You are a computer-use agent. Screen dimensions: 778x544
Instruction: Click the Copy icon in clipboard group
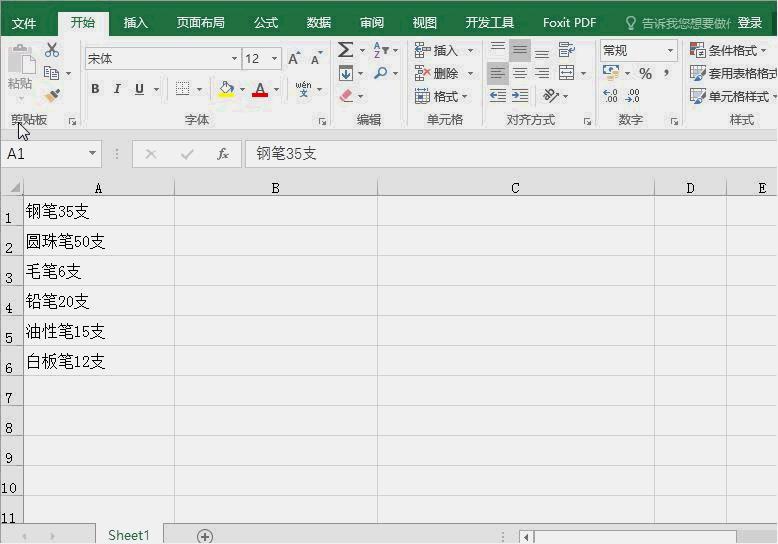coord(51,73)
